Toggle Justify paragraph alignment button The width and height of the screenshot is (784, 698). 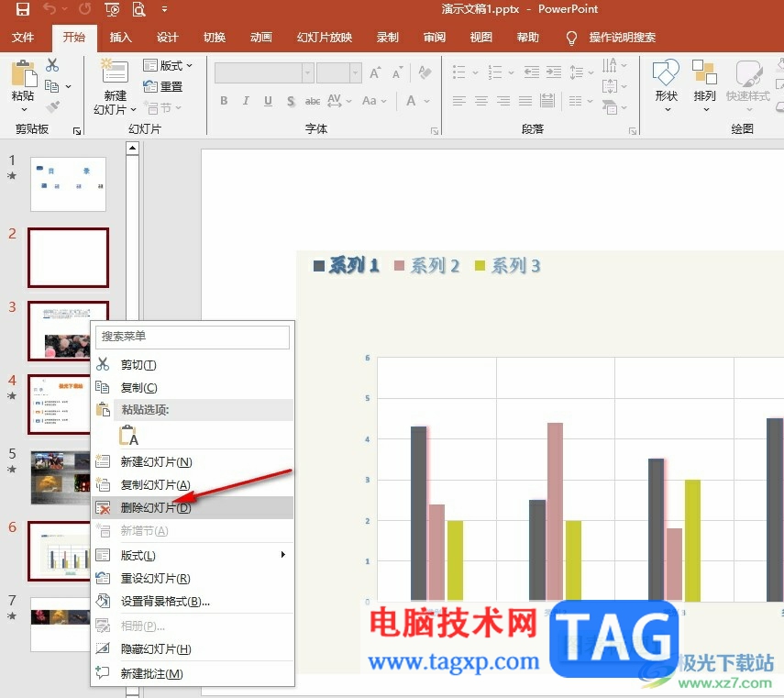[525, 101]
